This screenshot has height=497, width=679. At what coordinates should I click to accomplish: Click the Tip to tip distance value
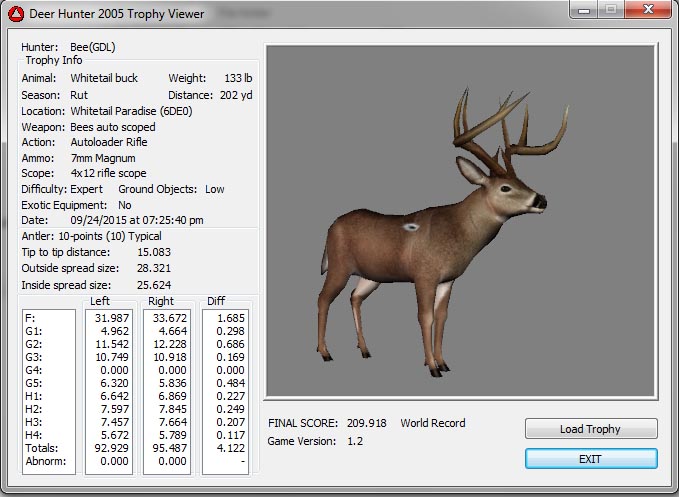tap(156, 252)
